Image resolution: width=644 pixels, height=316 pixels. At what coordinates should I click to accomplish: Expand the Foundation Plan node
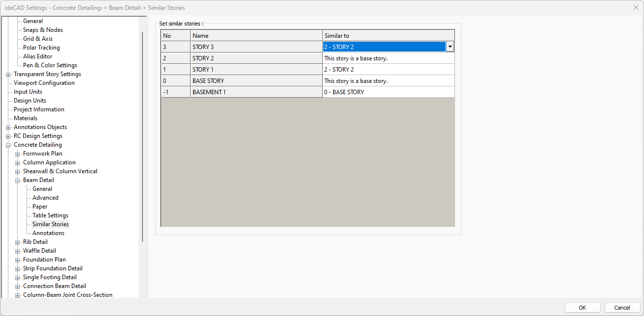(x=18, y=260)
